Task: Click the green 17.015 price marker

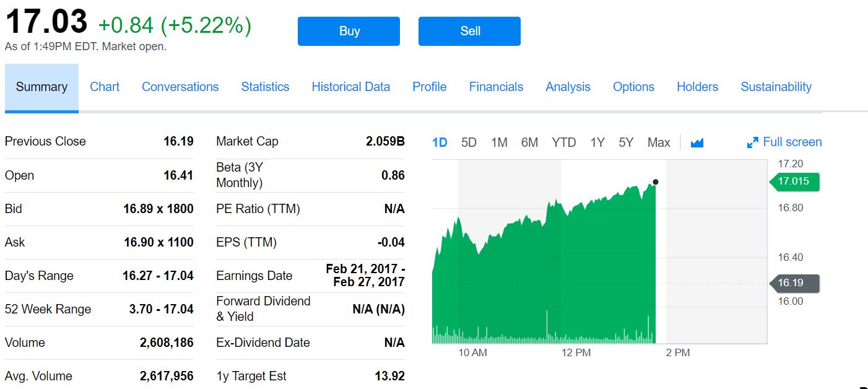Action: (795, 181)
